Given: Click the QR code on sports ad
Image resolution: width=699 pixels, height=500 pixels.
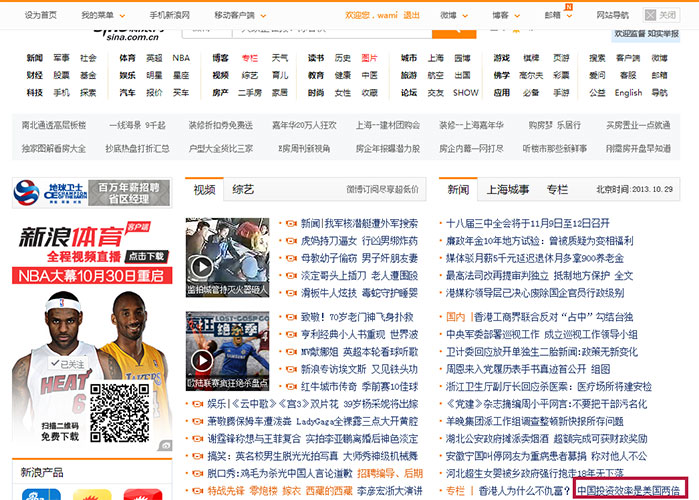Looking at the screenshot, I should point(119,413).
